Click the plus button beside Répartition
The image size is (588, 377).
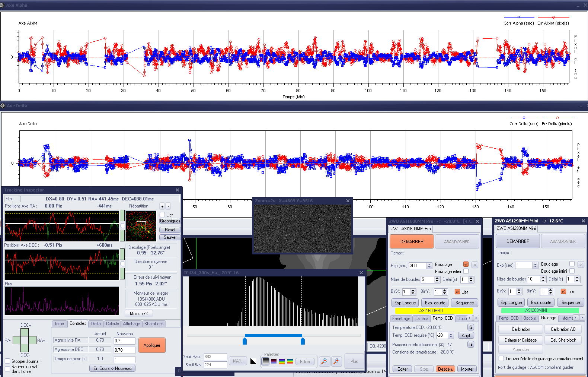pyautogui.click(x=162, y=206)
